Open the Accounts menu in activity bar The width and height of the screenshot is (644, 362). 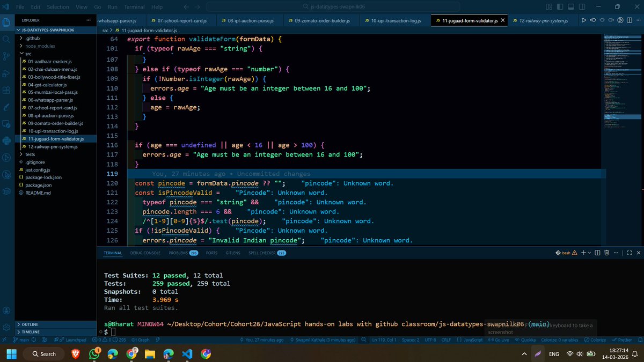(6, 310)
